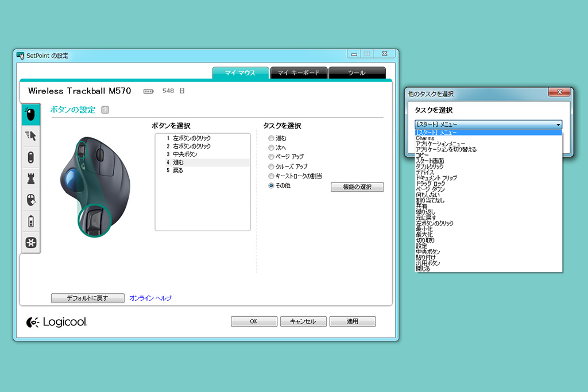Click the Logicool logo

click(57, 322)
